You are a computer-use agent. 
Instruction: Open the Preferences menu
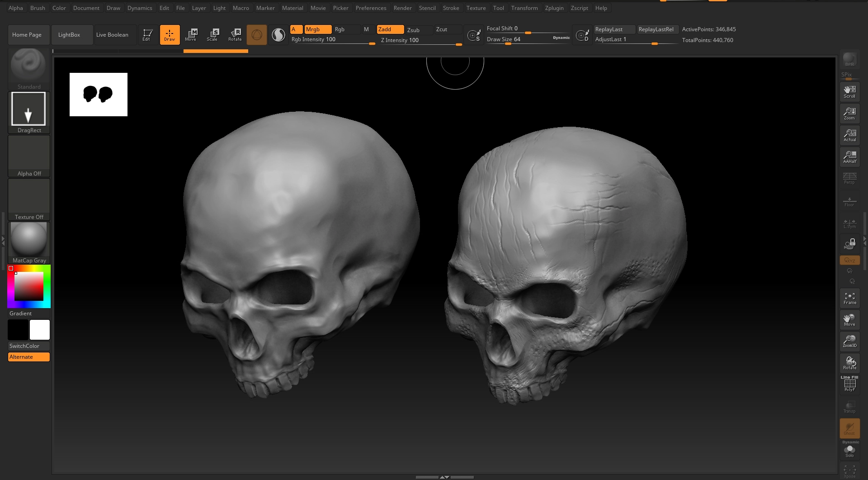tap(371, 8)
